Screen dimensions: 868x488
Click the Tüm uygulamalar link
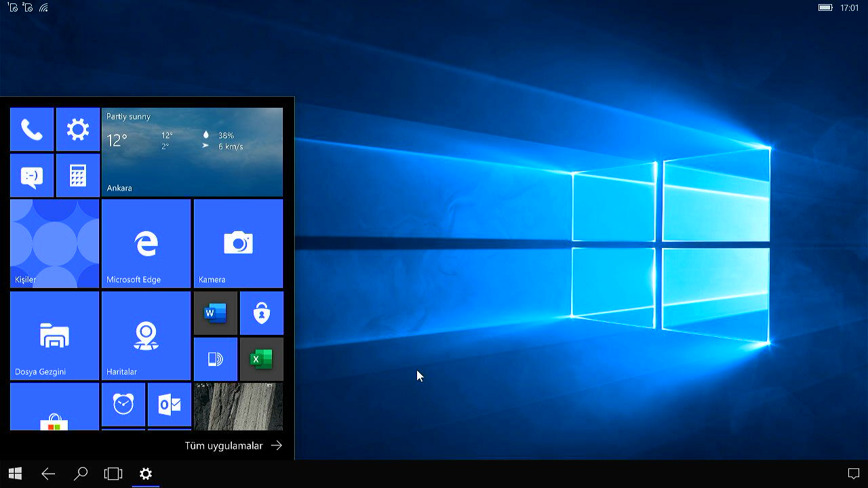pyautogui.click(x=224, y=446)
